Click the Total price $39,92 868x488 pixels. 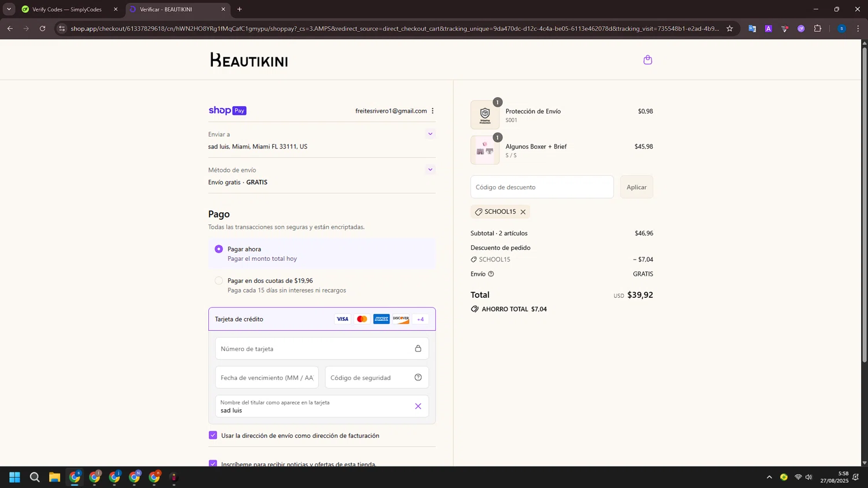640,295
